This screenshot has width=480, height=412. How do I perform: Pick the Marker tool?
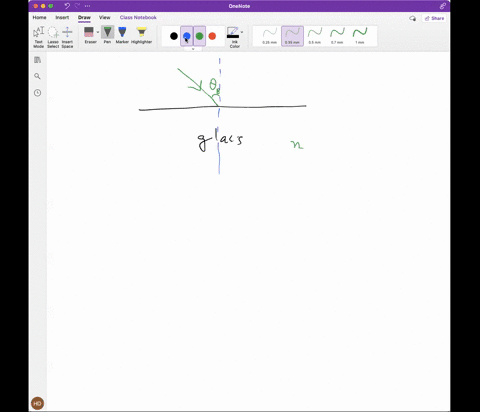pyautogui.click(x=122, y=35)
